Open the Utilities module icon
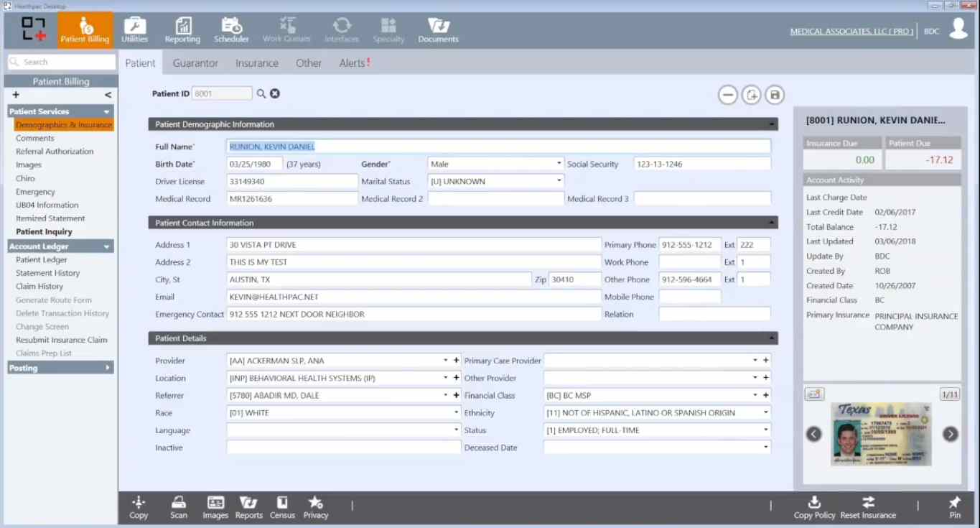The image size is (980, 528). pos(134,30)
